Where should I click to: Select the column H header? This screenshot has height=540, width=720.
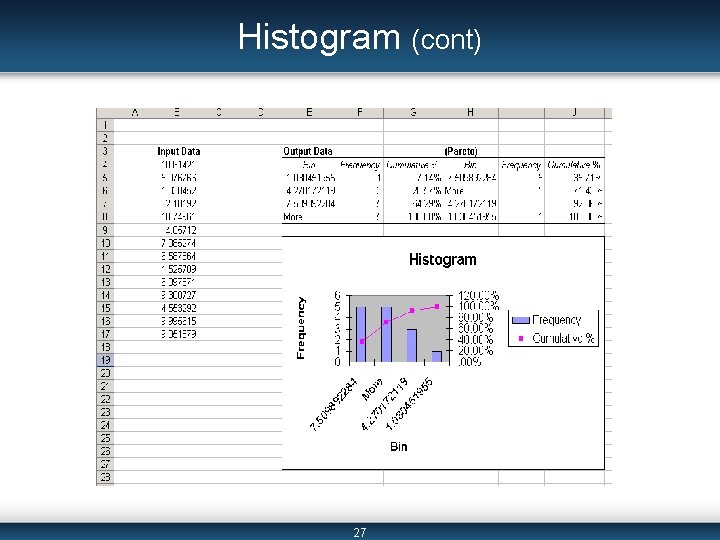click(x=470, y=112)
